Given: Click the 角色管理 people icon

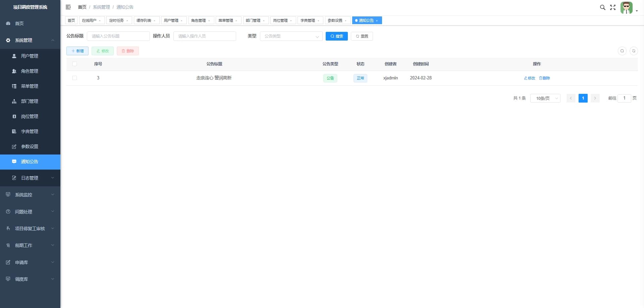Looking at the screenshot, I should coord(14,71).
